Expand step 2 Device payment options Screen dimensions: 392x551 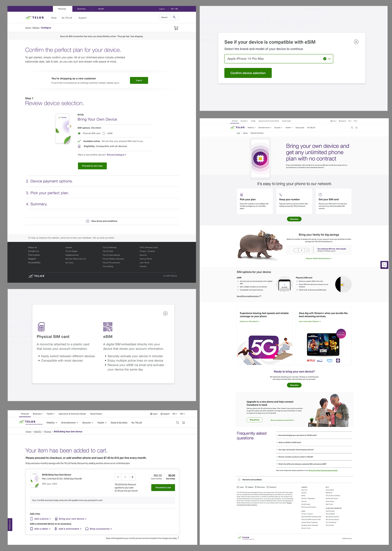click(102, 181)
